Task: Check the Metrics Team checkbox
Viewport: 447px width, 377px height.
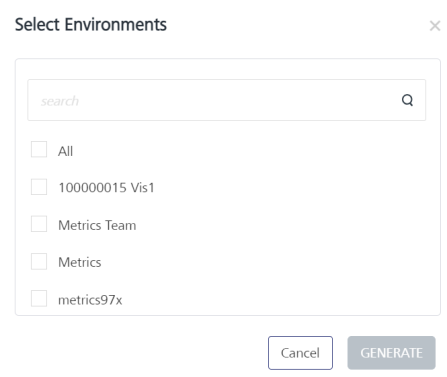Action: pos(39,224)
